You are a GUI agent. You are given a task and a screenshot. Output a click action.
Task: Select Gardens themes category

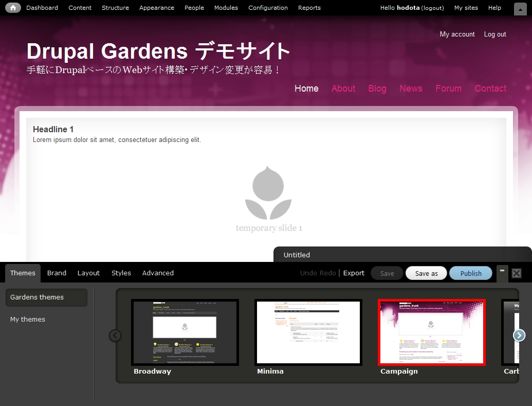click(x=46, y=297)
